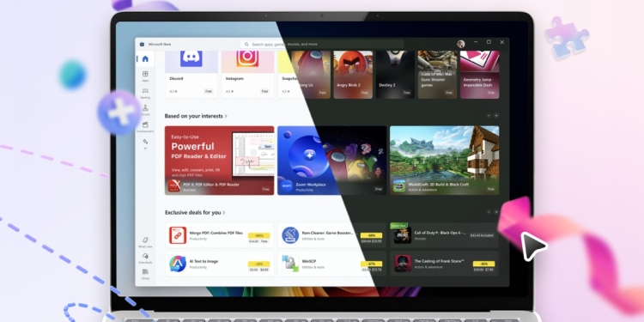Click The Casting of Frank Stone icon
This screenshot has height=322, width=644.
[403, 264]
